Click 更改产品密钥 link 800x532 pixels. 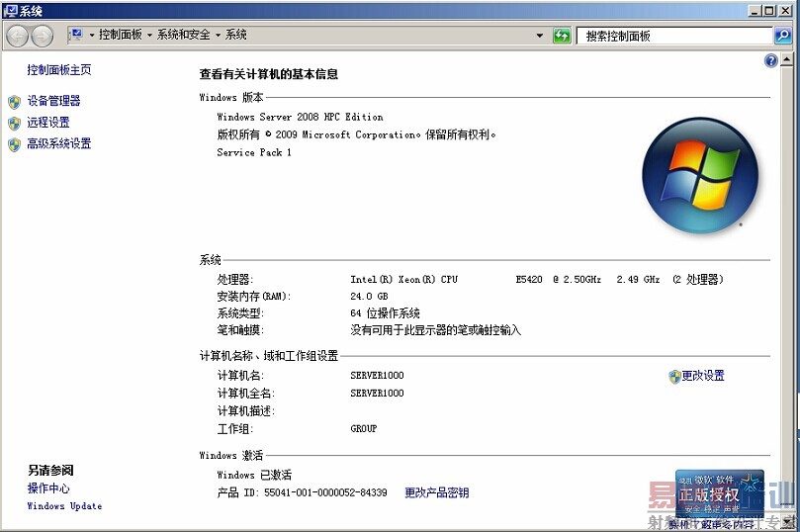437,492
